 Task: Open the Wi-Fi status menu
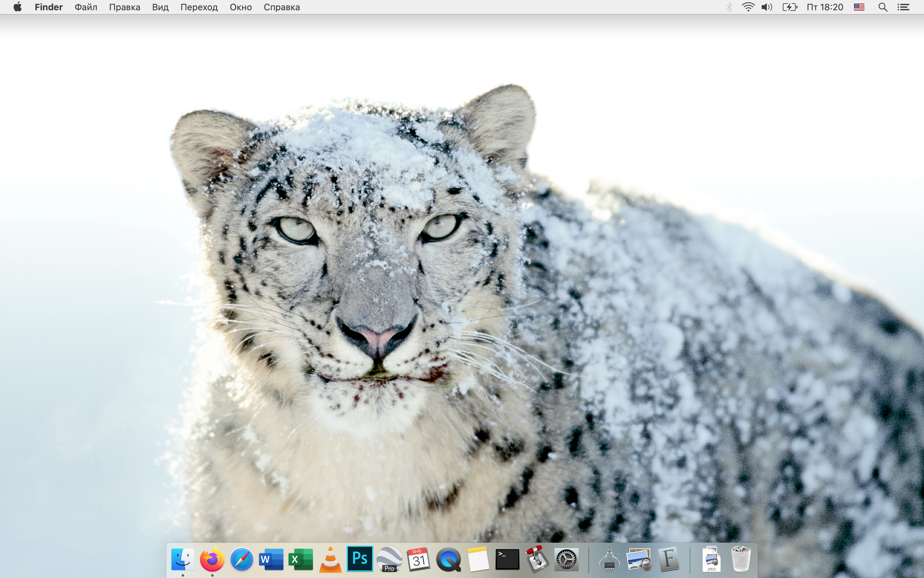point(748,7)
